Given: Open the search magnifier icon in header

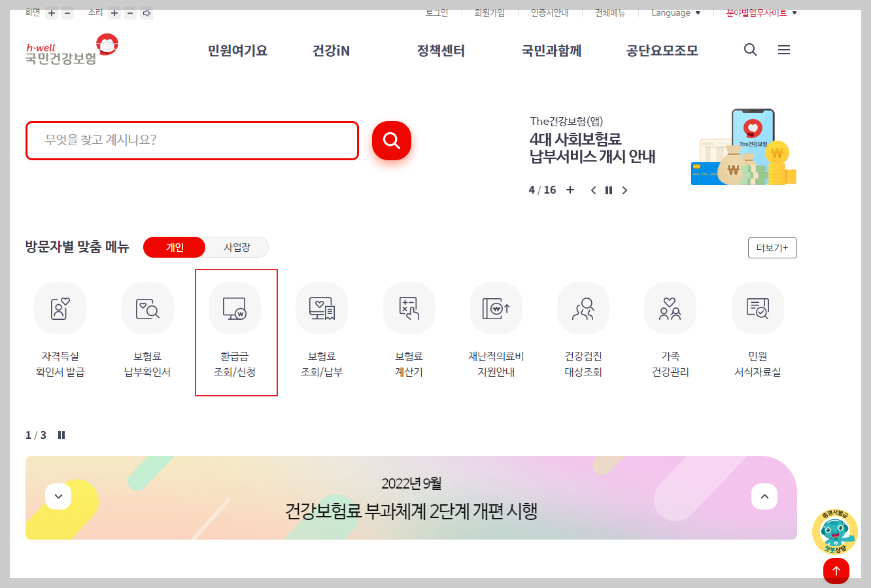Looking at the screenshot, I should point(750,50).
